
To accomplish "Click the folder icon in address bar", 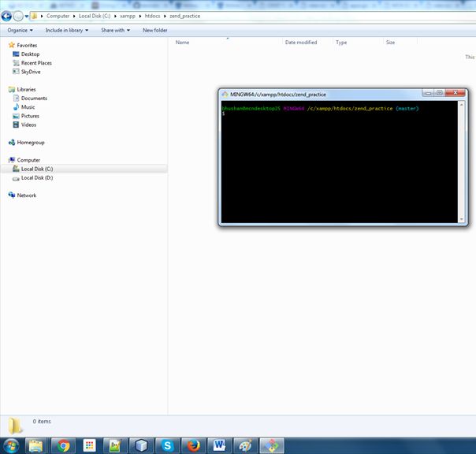I will pyautogui.click(x=35, y=16).
